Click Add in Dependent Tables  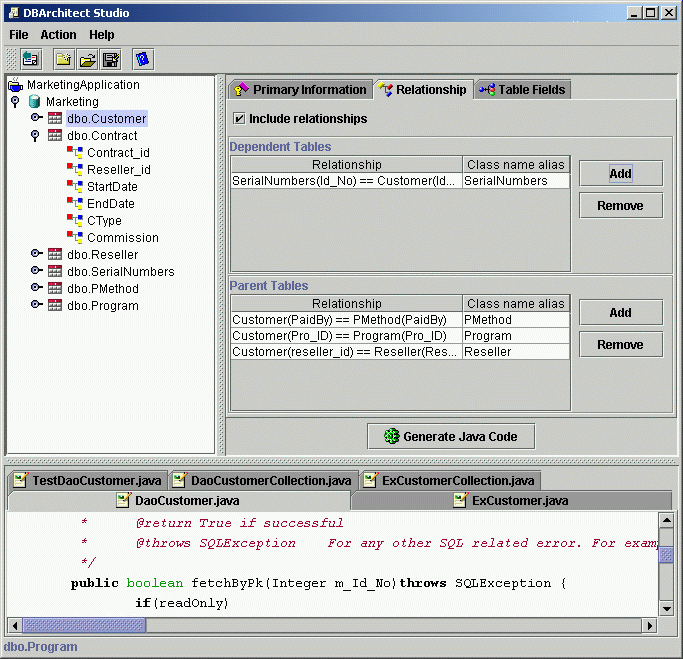621,173
